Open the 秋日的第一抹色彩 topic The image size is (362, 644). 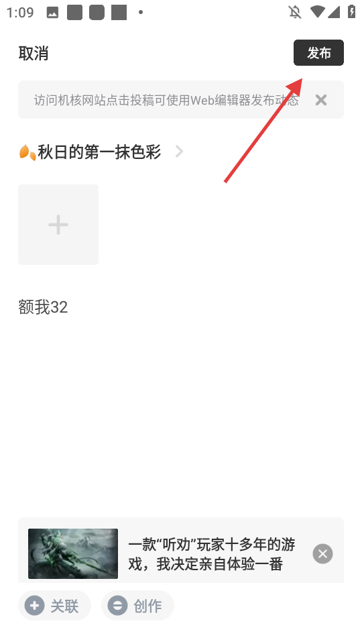coord(99,152)
